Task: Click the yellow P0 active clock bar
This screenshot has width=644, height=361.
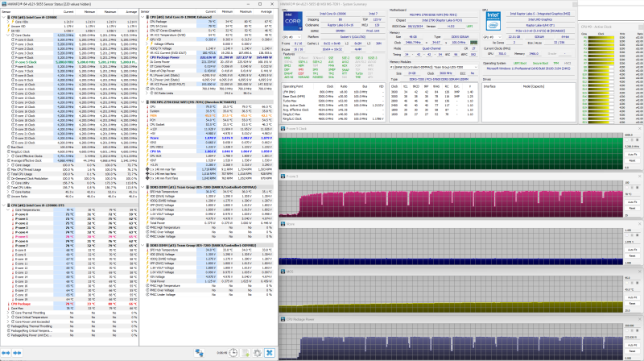Action: point(601,37)
